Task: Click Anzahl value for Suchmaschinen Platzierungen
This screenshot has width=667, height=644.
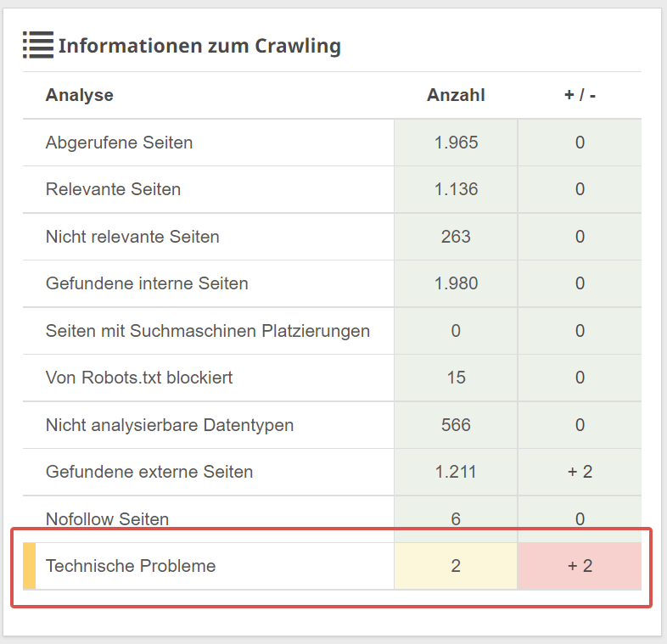Action: tap(456, 331)
